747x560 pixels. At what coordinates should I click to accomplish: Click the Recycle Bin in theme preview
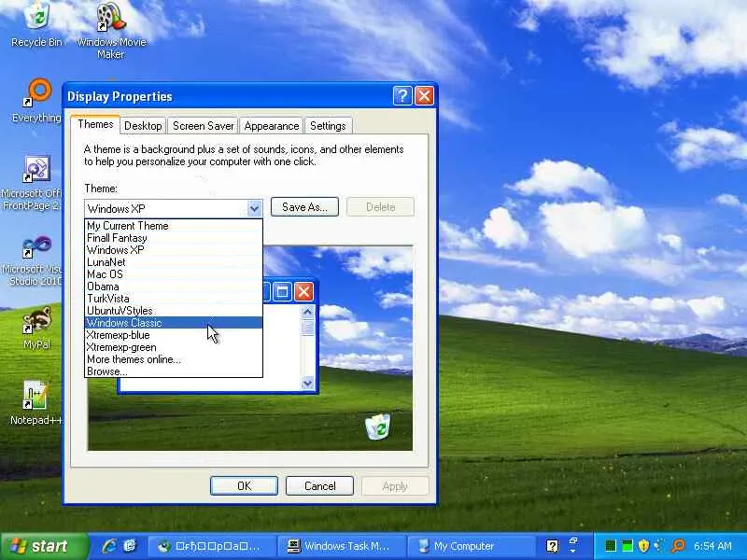pos(378,427)
